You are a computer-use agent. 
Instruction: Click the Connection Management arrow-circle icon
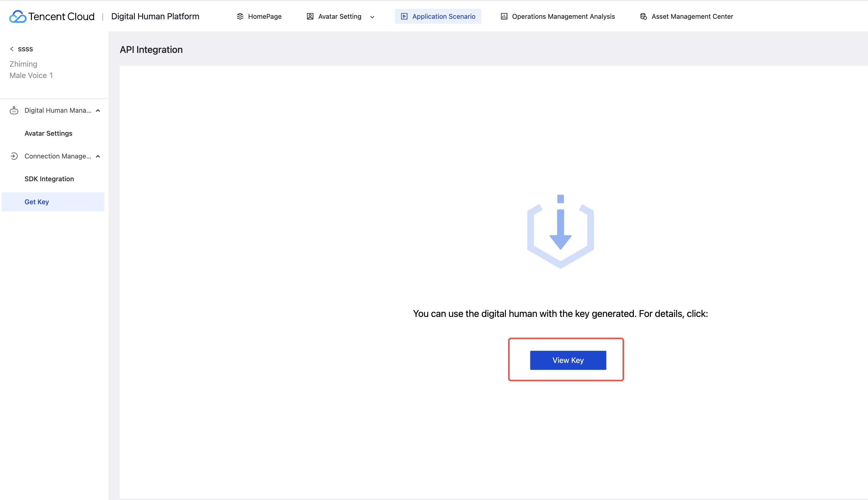14,156
